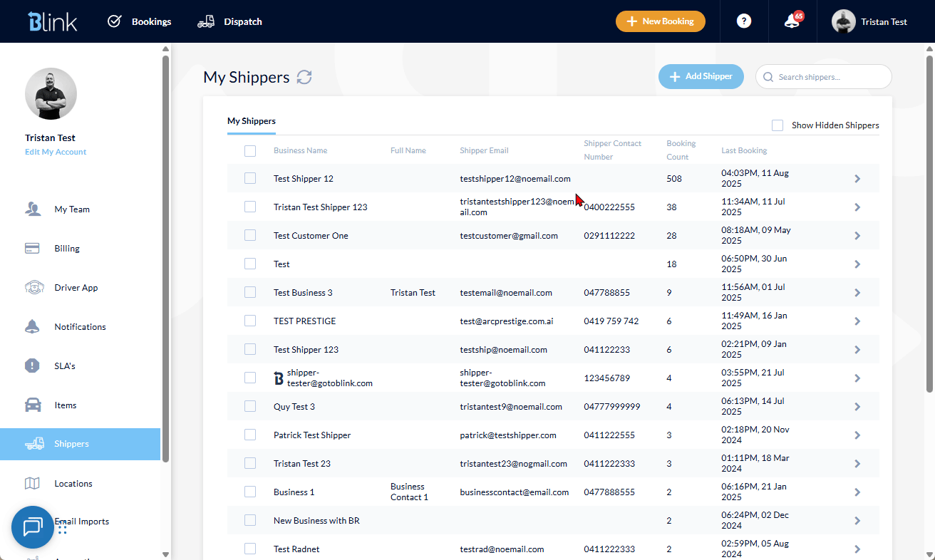Open the chat bubble widget
This screenshot has width=935, height=560.
[33, 527]
